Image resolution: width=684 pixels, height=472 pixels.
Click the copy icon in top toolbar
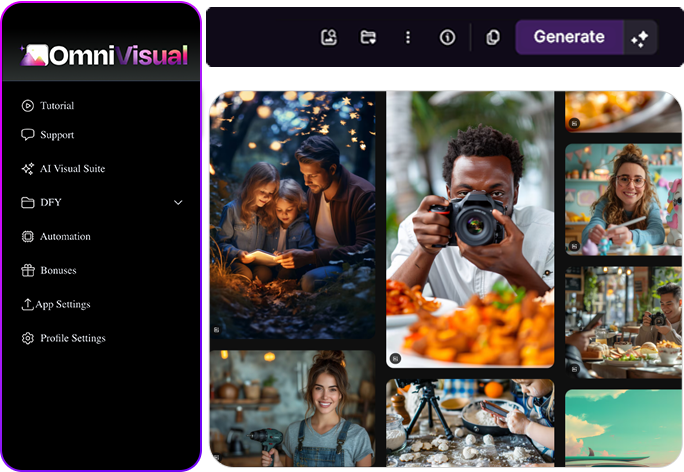492,38
